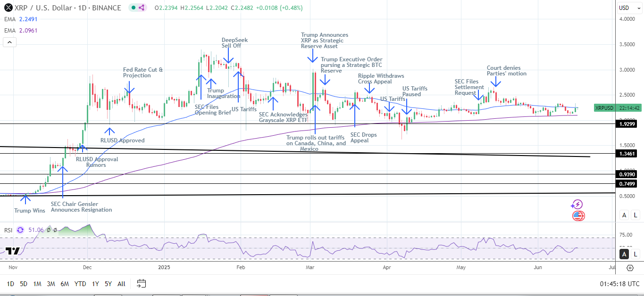Click 'SEC Files Settlement Request' annotation
The width and height of the screenshot is (644, 296).
point(469,87)
